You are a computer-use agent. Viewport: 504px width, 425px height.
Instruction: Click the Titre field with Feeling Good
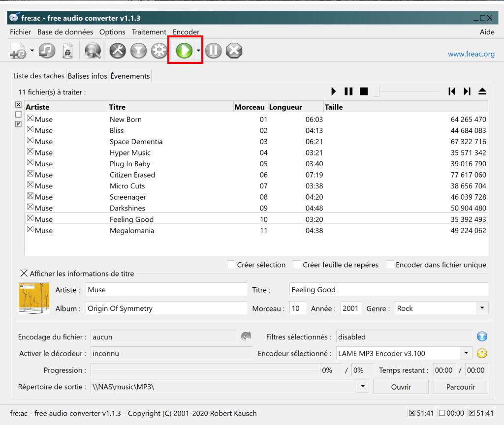(389, 289)
